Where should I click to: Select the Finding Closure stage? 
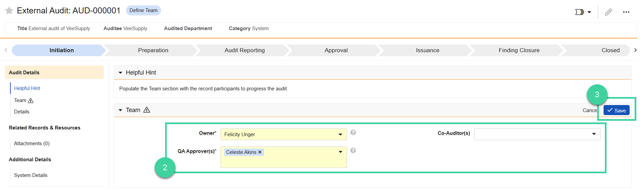coord(519,50)
